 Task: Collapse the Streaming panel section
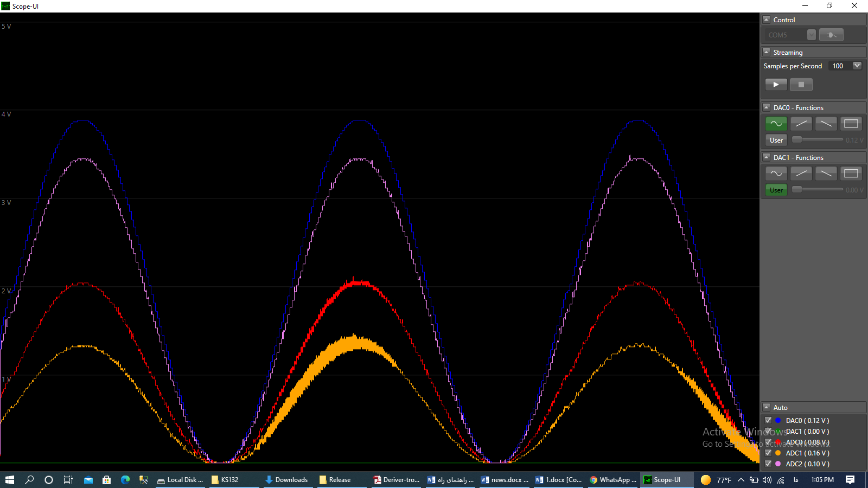767,52
